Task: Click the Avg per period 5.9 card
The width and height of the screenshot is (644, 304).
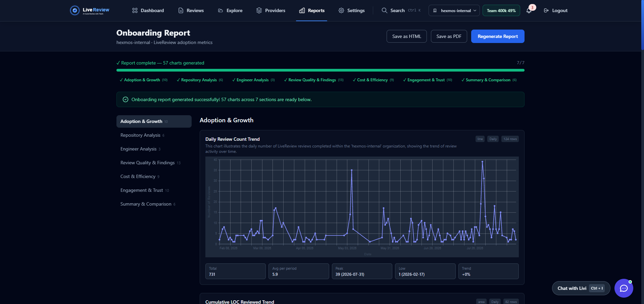Action: click(x=299, y=271)
